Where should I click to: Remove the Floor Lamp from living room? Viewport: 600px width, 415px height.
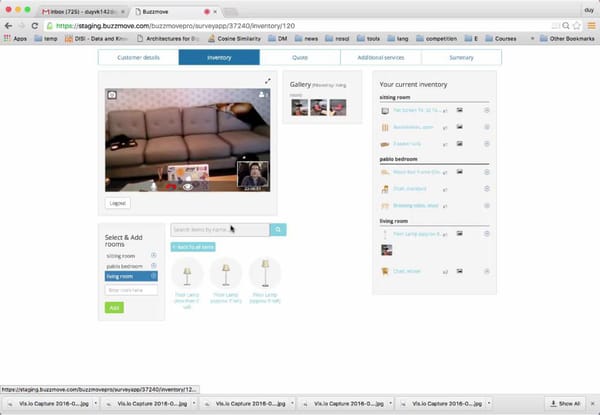click(487, 233)
